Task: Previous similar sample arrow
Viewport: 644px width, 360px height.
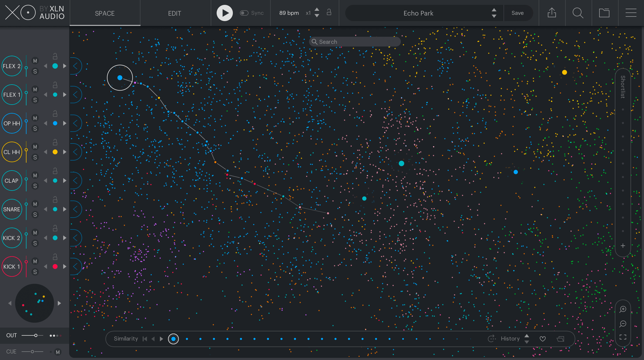Action: (x=153, y=339)
